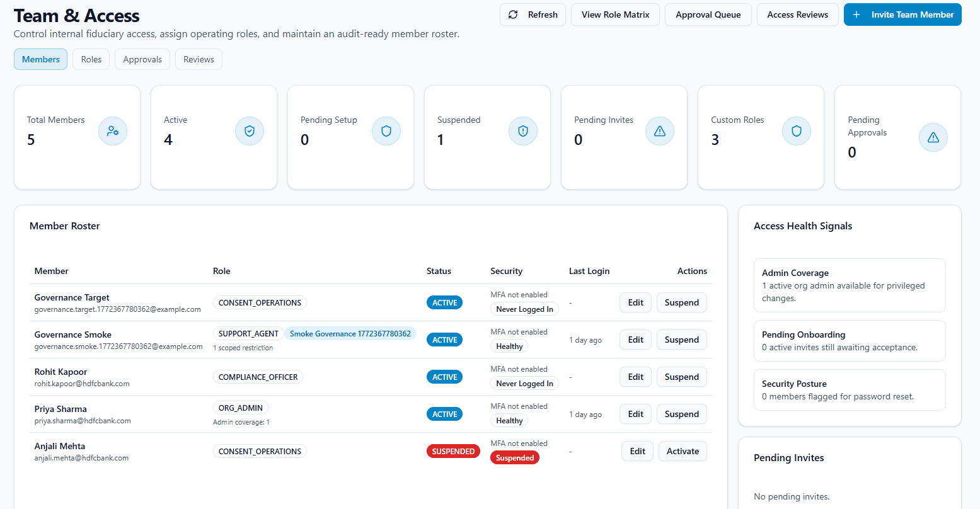Select the Reviews tab
980x509 pixels.
(x=199, y=59)
